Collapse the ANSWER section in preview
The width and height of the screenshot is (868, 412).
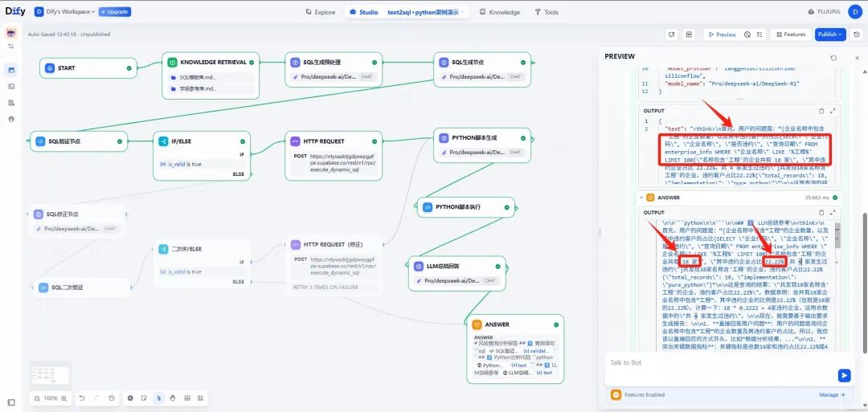click(x=641, y=198)
